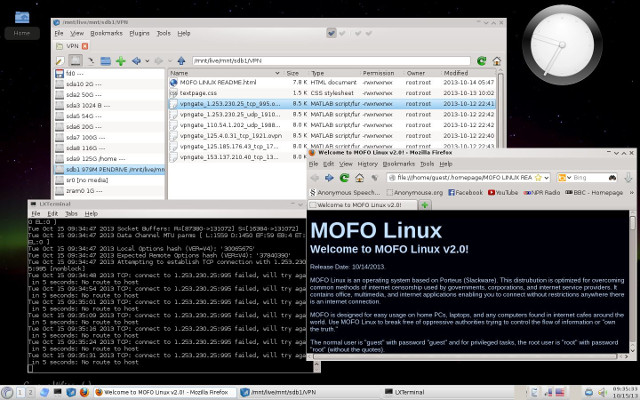Viewport: 640px width, 400px height.
Task: Open the Anonymous Speech bookmark
Action: point(345,193)
